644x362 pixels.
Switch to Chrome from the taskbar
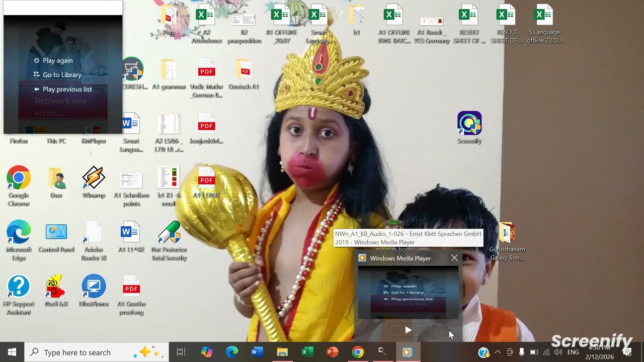click(x=358, y=352)
